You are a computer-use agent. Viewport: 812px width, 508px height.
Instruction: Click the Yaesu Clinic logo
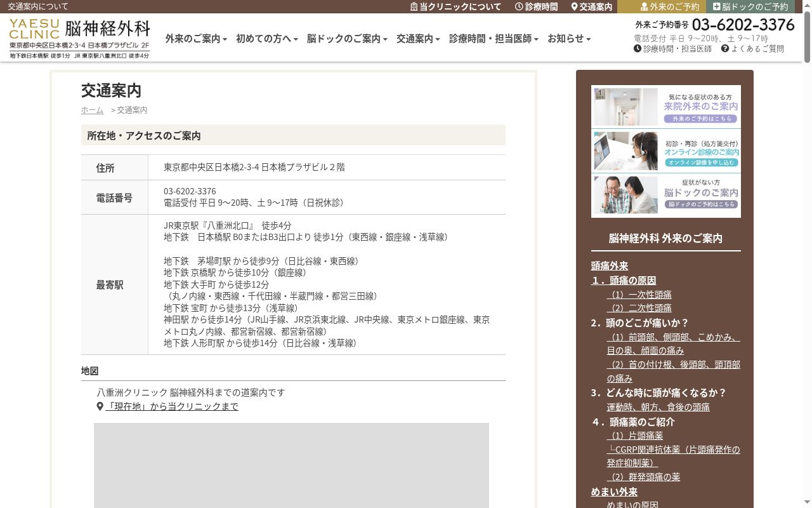pyautogui.click(x=79, y=38)
